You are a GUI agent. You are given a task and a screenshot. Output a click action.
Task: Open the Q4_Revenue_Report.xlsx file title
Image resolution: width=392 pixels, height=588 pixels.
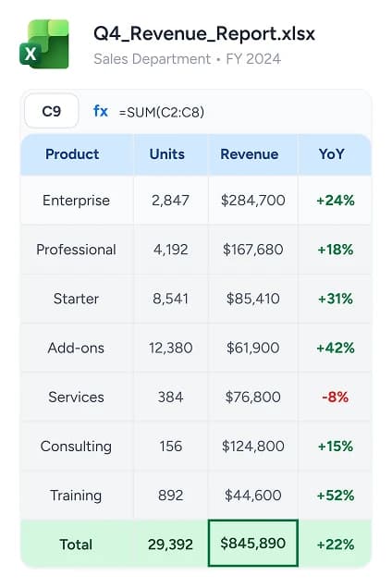[204, 33]
